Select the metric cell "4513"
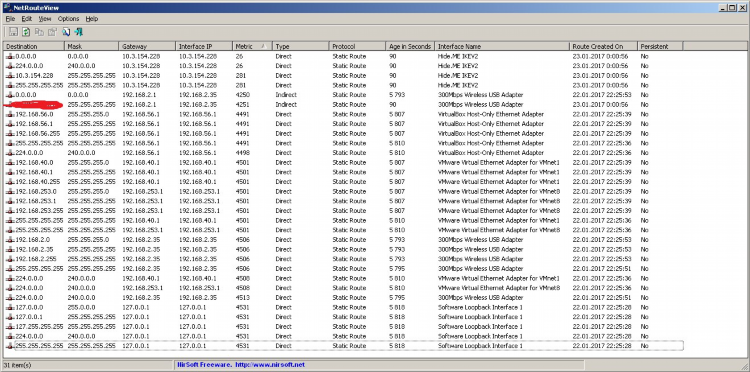The image size is (750, 372). coord(243,297)
